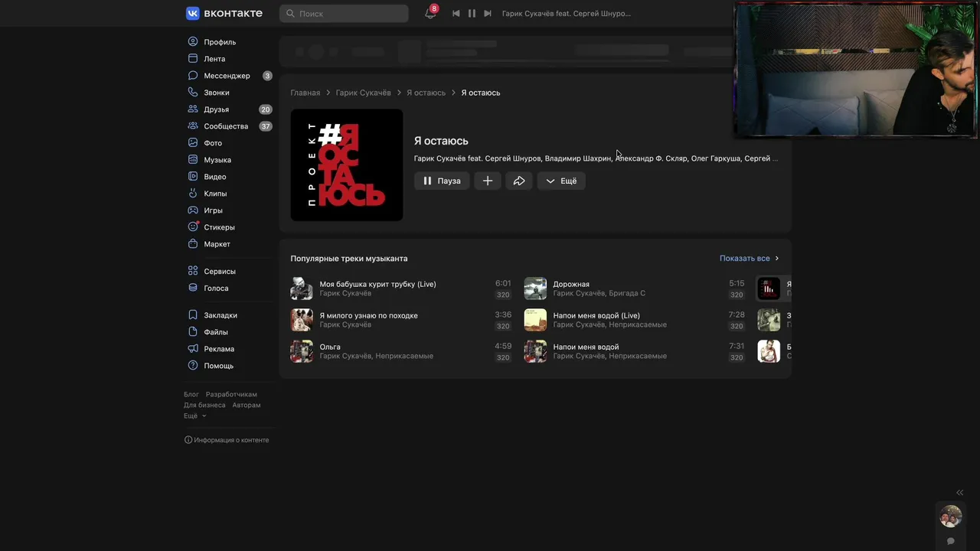The width and height of the screenshot is (980, 551).
Task: Click the Музыка sidebar icon
Action: 193,160
